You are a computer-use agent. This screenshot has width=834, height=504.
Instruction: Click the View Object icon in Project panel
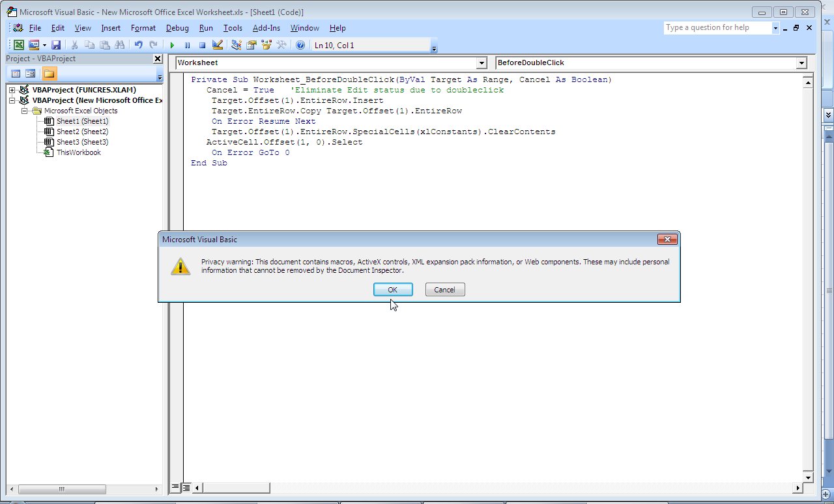31,74
